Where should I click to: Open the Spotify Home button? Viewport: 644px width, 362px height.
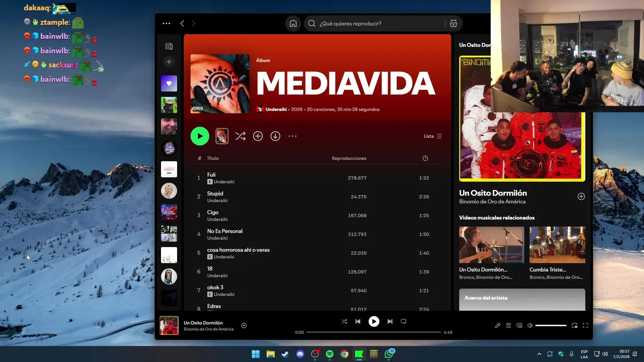[293, 24]
